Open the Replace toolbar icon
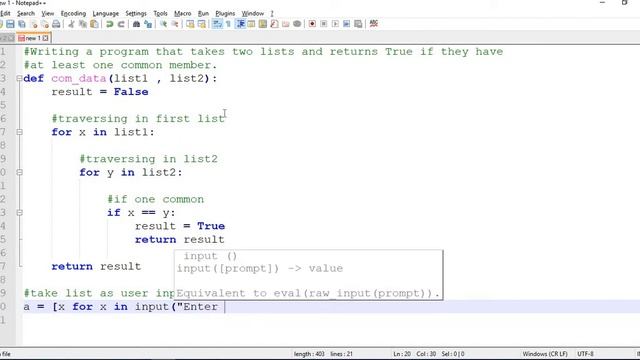This screenshot has height=360, width=640. 148,24
